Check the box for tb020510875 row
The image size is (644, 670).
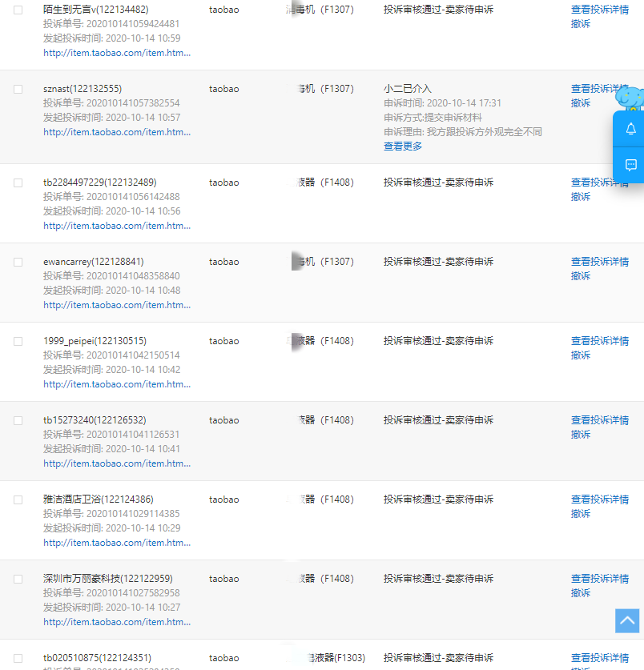pyautogui.click(x=18, y=658)
